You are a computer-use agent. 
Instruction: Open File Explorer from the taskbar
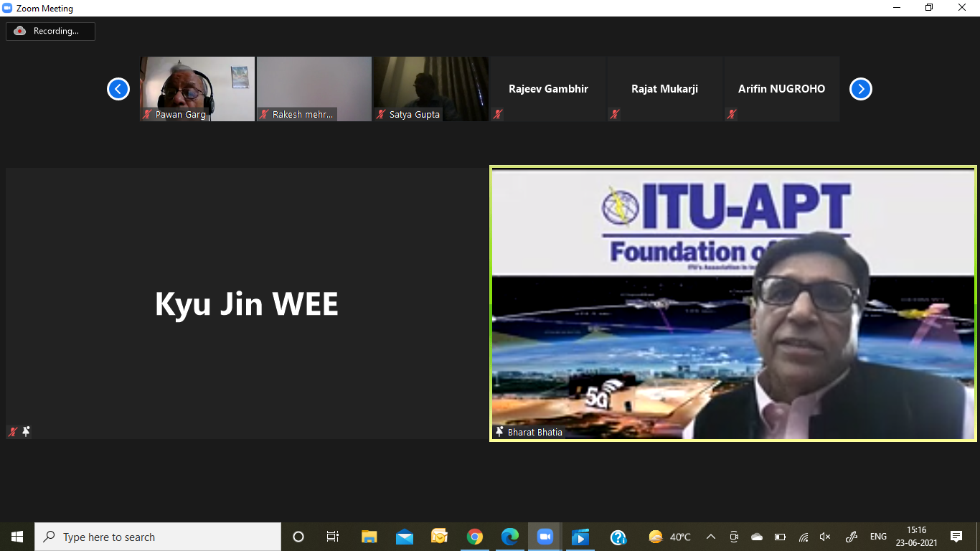click(369, 537)
